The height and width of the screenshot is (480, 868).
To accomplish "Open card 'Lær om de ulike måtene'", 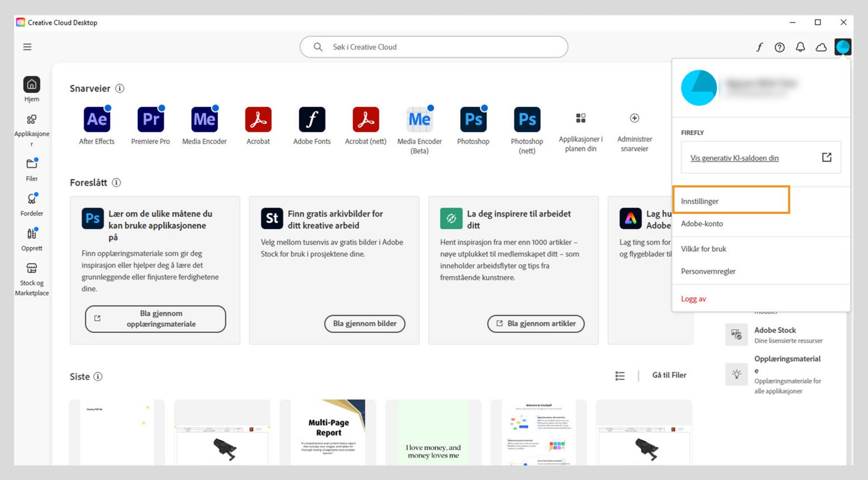I will click(155, 270).
